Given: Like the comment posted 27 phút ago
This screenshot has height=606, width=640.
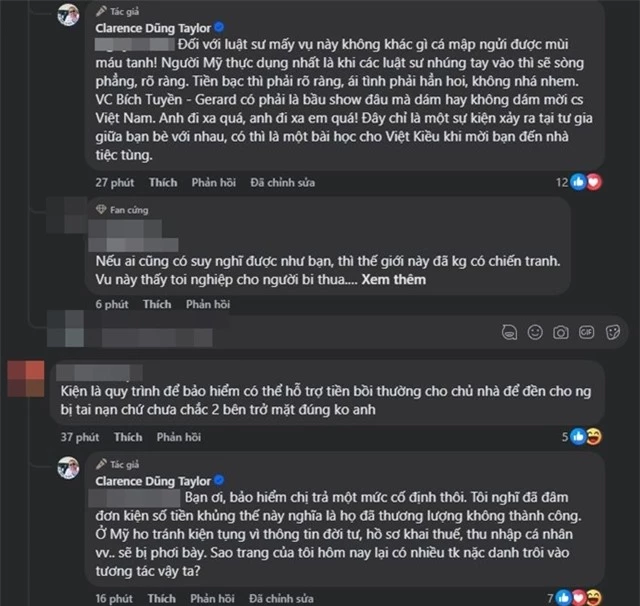Looking at the screenshot, I should pos(163,183).
